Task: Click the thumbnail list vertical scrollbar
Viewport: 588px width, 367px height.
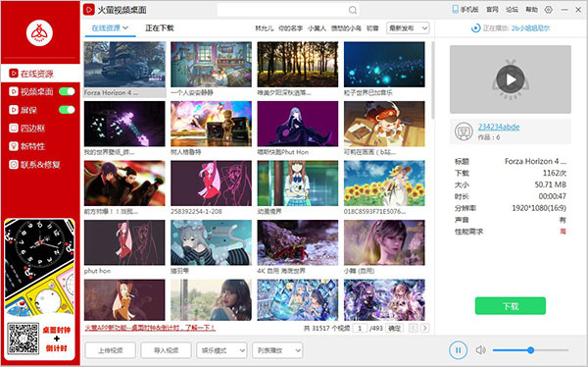Action: [432, 79]
